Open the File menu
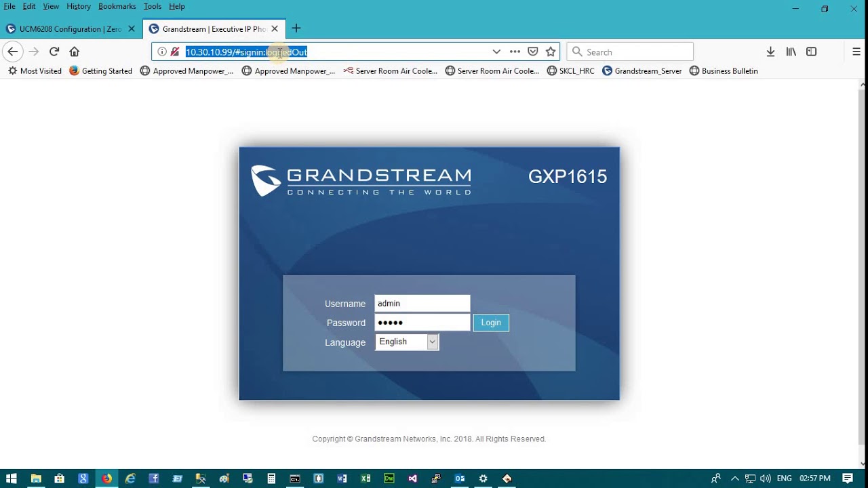The width and height of the screenshot is (868, 488). click(9, 6)
